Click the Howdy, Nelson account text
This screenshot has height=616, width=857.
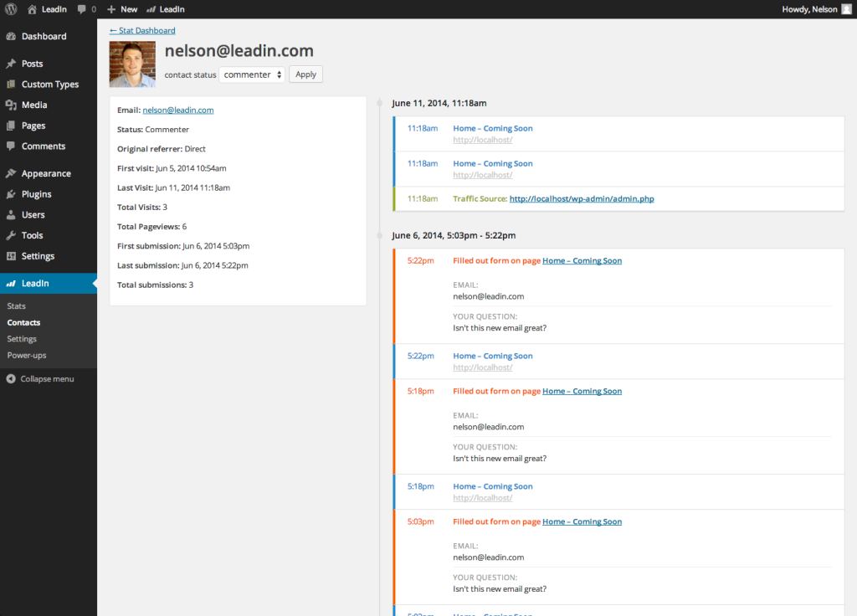tap(809, 9)
